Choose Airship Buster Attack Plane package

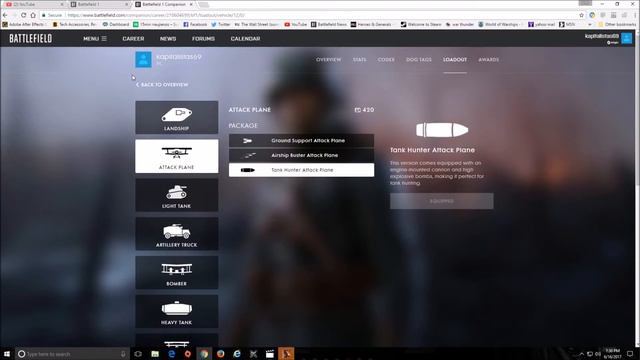tap(301, 155)
